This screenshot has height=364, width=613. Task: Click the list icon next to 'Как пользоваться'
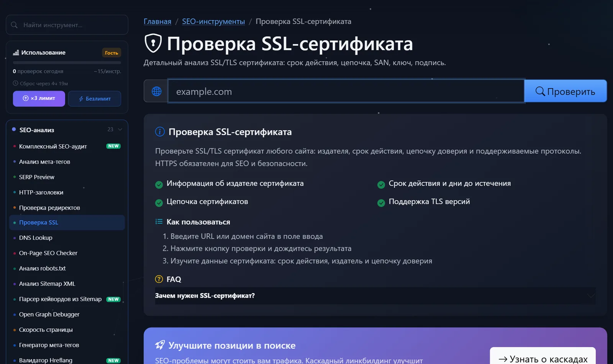[159, 221]
